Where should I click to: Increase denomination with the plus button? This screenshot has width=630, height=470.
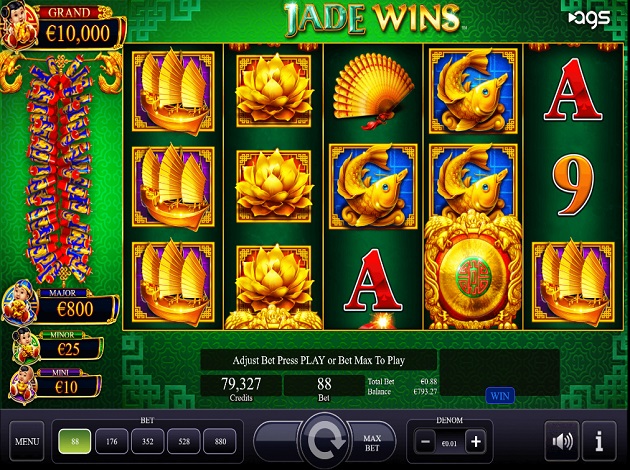(x=476, y=441)
